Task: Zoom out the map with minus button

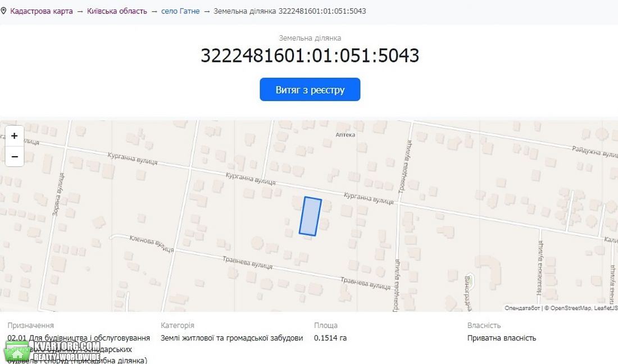Action: click(x=15, y=156)
